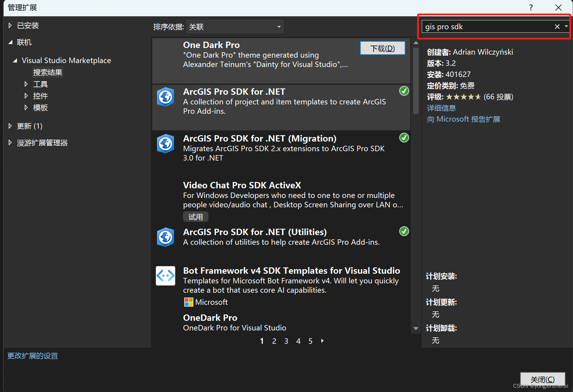This screenshot has height=392, width=573.
Task: Close the Manage Extensions dialog window
Action: pyautogui.click(x=558, y=8)
